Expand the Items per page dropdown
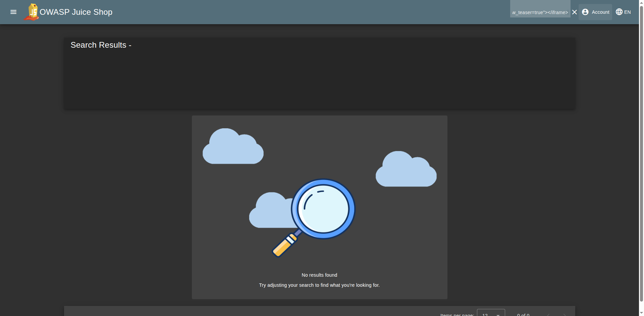 pyautogui.click(x=490, y=314)
